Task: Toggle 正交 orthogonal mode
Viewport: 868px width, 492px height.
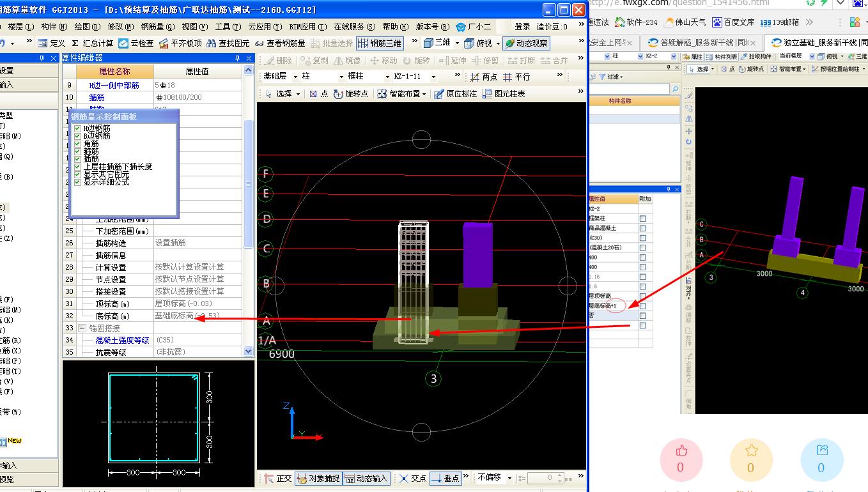Action: click(x=277, y=478)
